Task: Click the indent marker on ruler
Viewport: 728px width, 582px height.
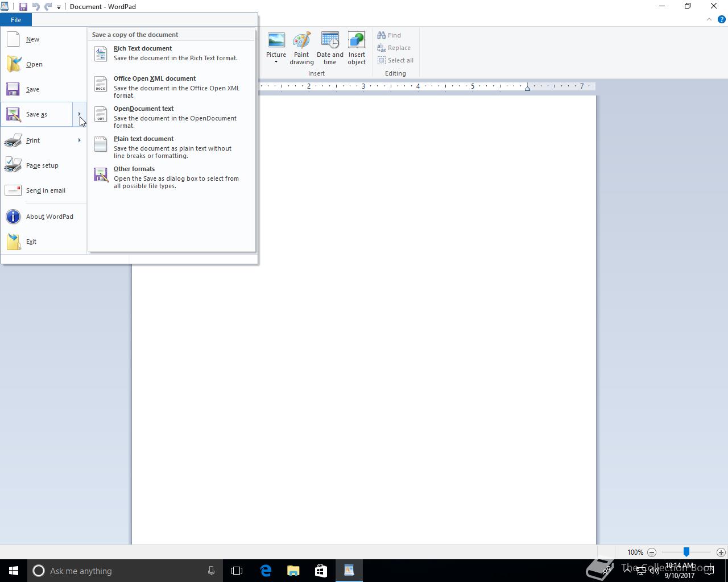Action: point(527,88)
